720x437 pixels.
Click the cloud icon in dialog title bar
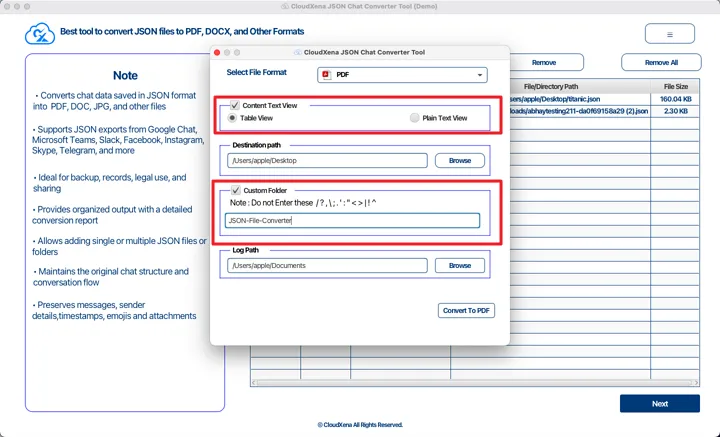299,52
